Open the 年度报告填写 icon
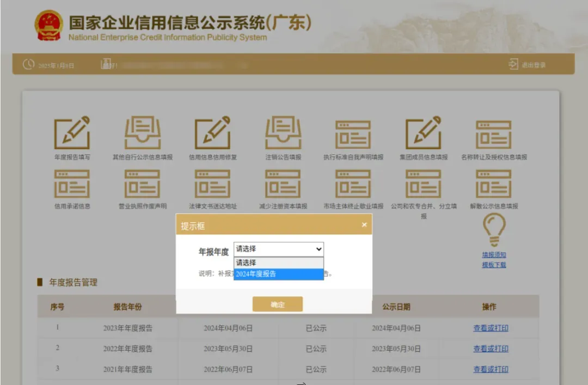 [72, 133]
